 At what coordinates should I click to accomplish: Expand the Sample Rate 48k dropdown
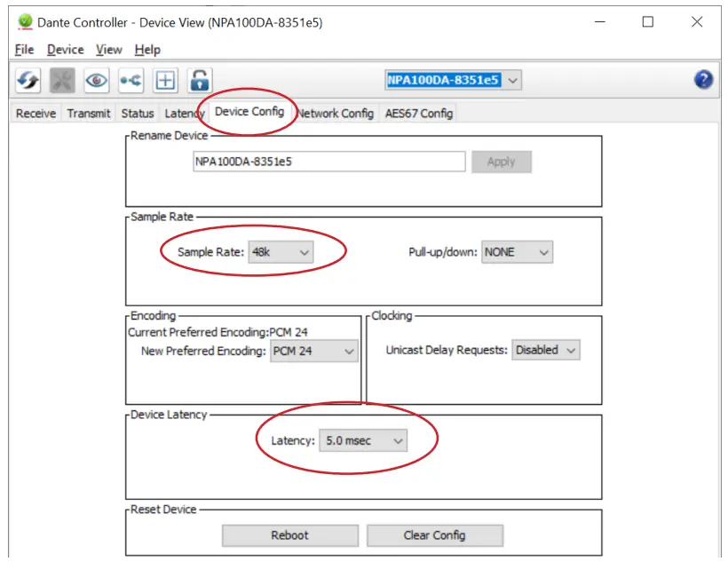pyautogui.click(x=281, y=252)
